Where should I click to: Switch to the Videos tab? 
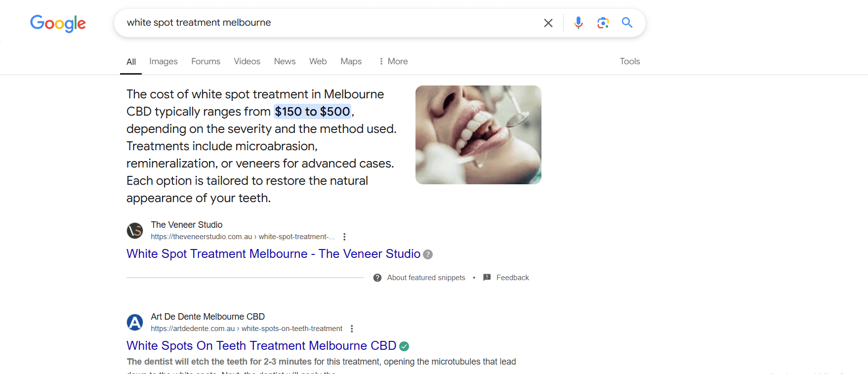click(x=247, y=61)
